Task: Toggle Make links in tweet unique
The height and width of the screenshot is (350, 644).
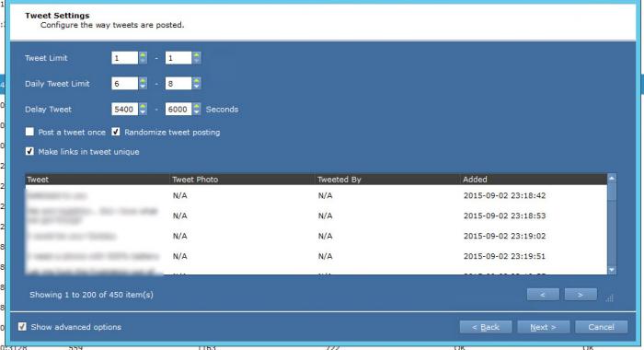Action: point(29,151)
